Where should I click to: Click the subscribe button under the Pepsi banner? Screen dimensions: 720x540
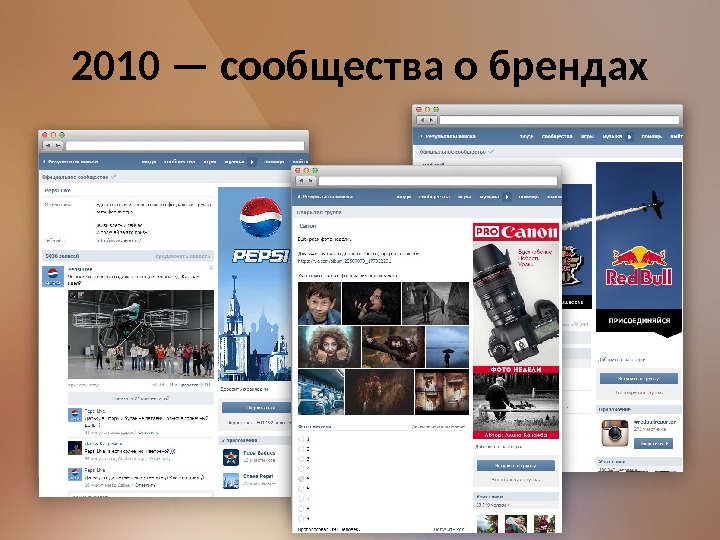pos(256,407)
